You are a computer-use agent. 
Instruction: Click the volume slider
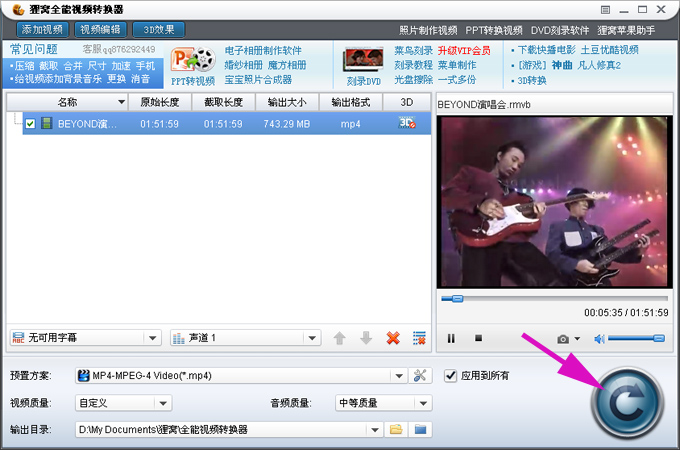636,339
